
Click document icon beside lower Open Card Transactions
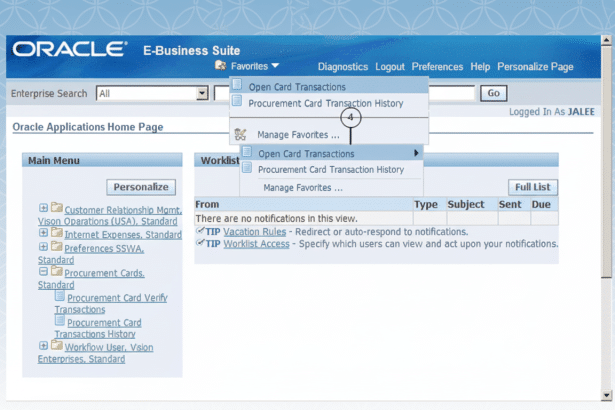pyautogui.click(x=247, y=151)
